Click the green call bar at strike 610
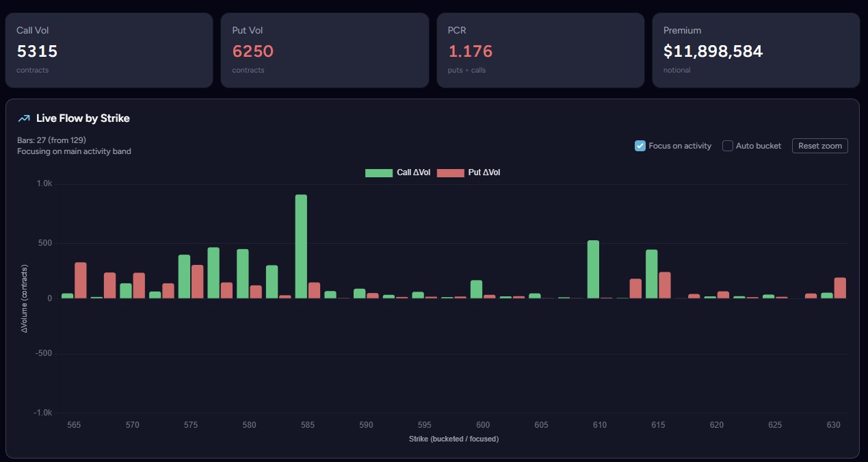Screen dimensions: 868x462 [593, 269]
